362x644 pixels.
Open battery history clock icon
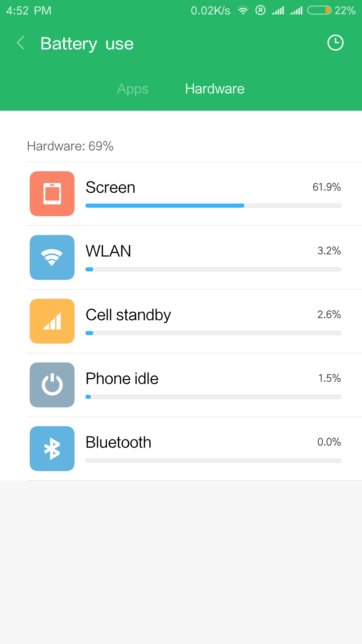click(x=335, y=43)
